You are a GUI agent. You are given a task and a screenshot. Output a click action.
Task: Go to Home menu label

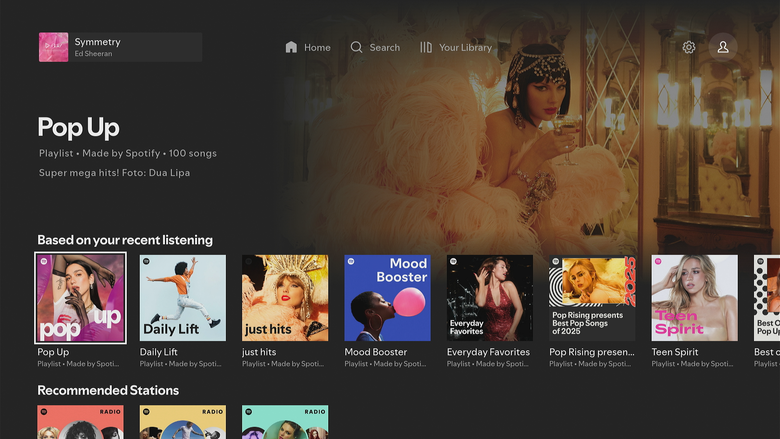pos(317,48)
